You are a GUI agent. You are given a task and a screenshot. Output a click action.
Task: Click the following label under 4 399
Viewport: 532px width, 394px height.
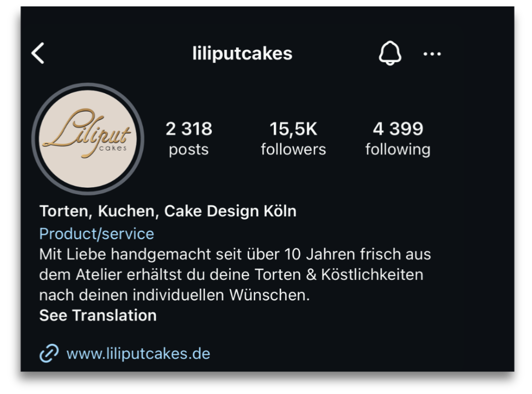[x=398, y=150]
